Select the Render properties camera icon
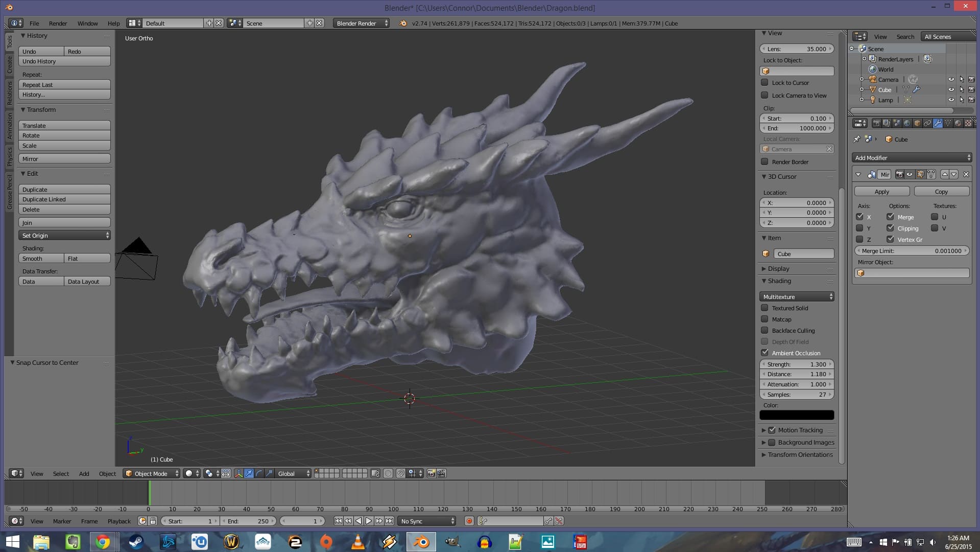The width and height of the screenshot is (980, 552). tap(876, 124)
